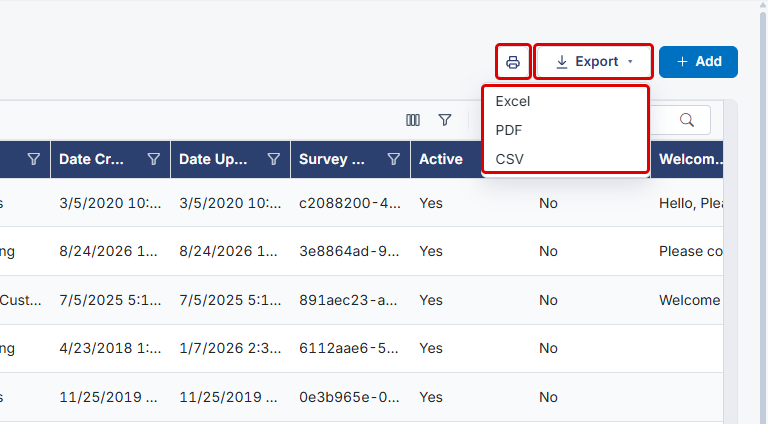Filter the Survey column
The image size is (768, 424).
(x=394, y=159)
